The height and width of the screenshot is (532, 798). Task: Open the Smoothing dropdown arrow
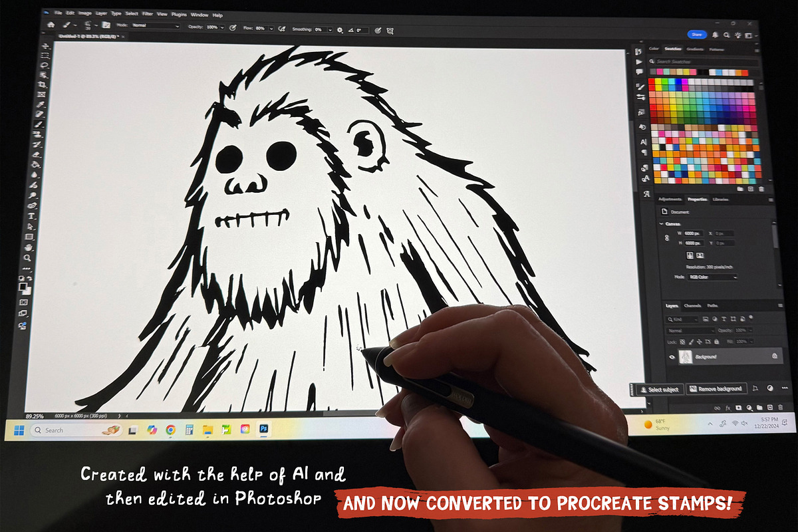[x=331, y=30]
